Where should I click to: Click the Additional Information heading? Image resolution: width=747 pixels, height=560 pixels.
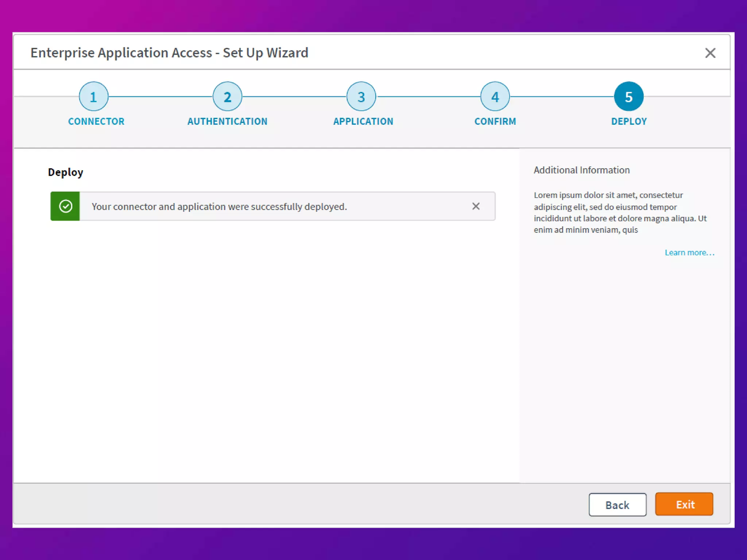click(x=581, y=170)
